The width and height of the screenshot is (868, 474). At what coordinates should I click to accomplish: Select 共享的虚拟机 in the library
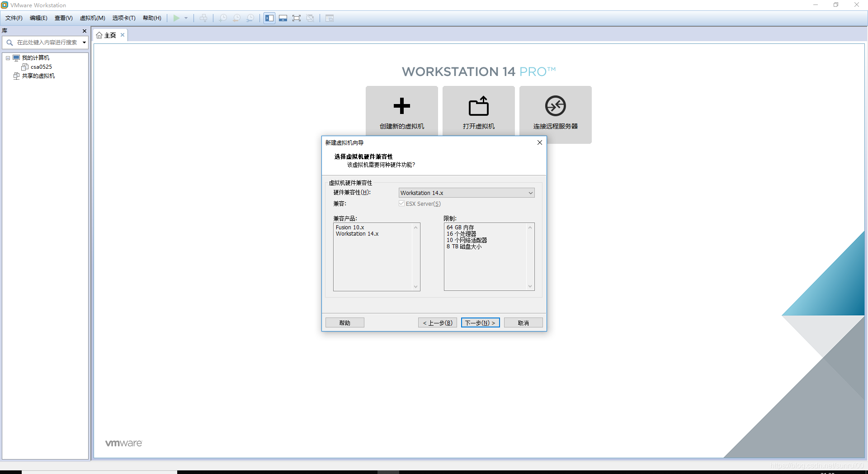(x=38, y=76)
